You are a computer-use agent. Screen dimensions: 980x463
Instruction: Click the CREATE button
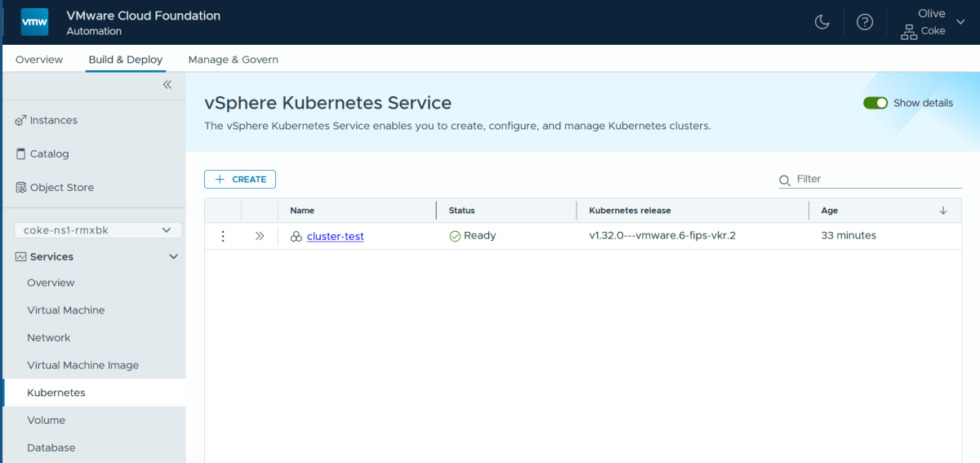[x=240, y=180]
